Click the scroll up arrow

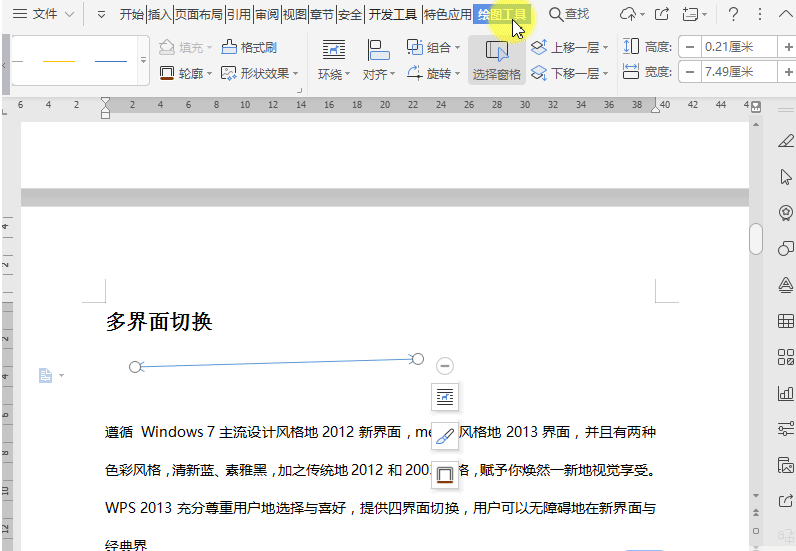pos(756,124)
